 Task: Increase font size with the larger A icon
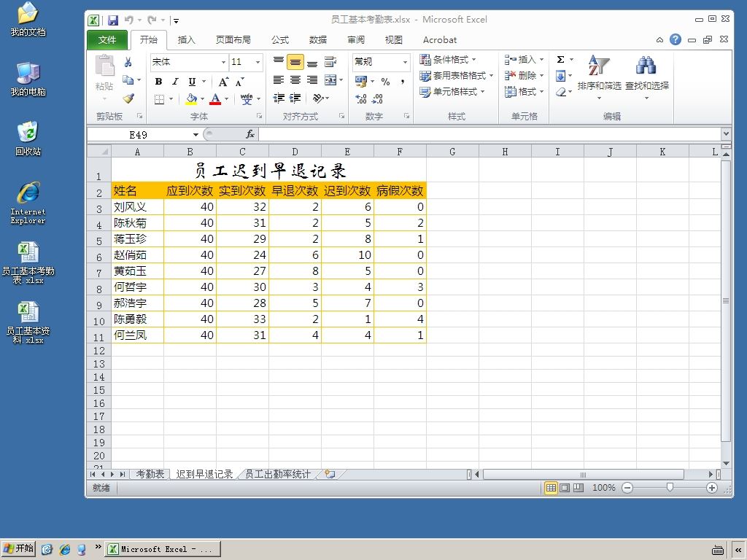pos(223,82)
